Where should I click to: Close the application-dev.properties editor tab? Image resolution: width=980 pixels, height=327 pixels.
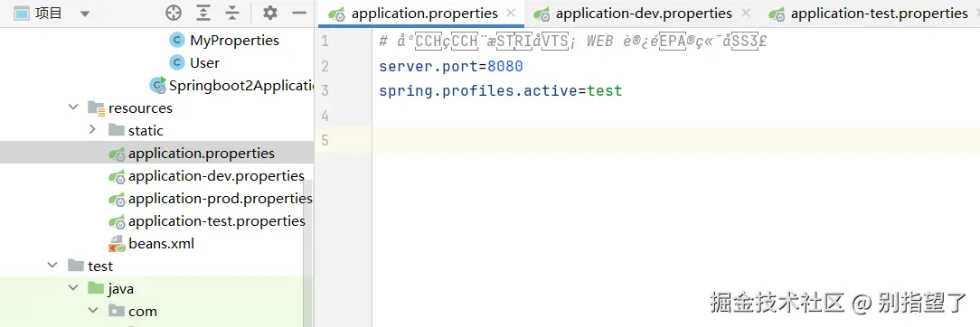pyautogui.click(x=745, y=14)
